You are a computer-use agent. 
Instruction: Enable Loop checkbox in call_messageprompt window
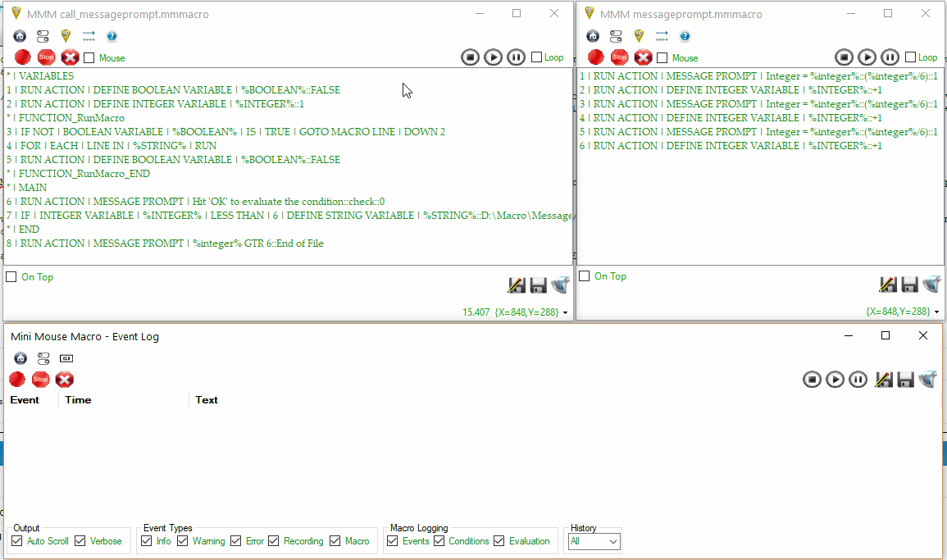pos(536,57)
